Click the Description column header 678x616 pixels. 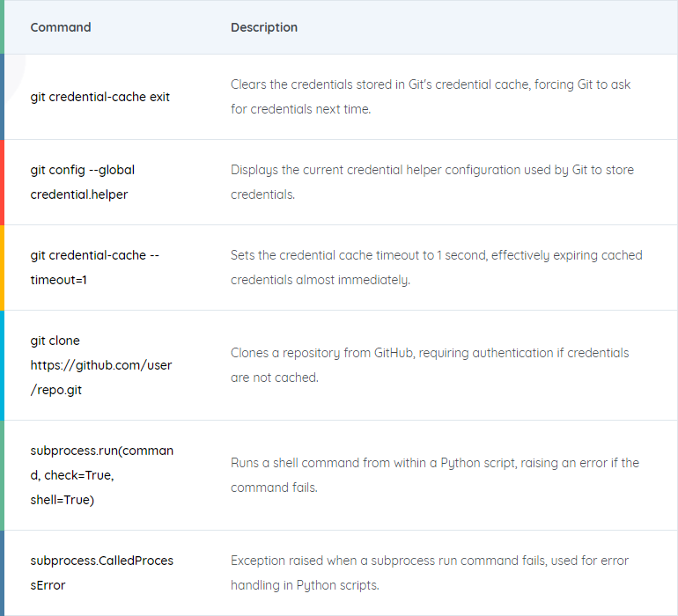tap(264, 27)
